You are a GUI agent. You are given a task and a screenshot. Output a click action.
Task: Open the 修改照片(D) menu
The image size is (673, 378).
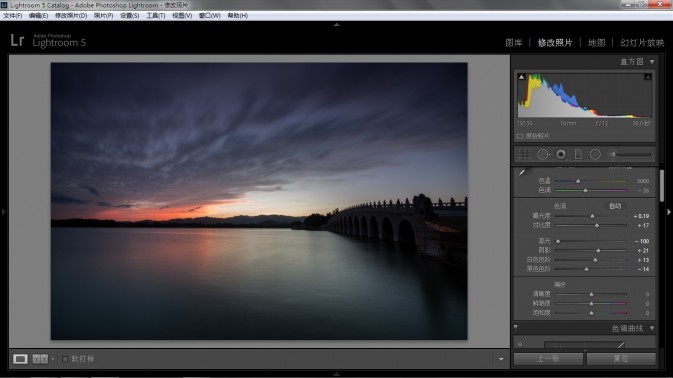(x=71, y=15)
